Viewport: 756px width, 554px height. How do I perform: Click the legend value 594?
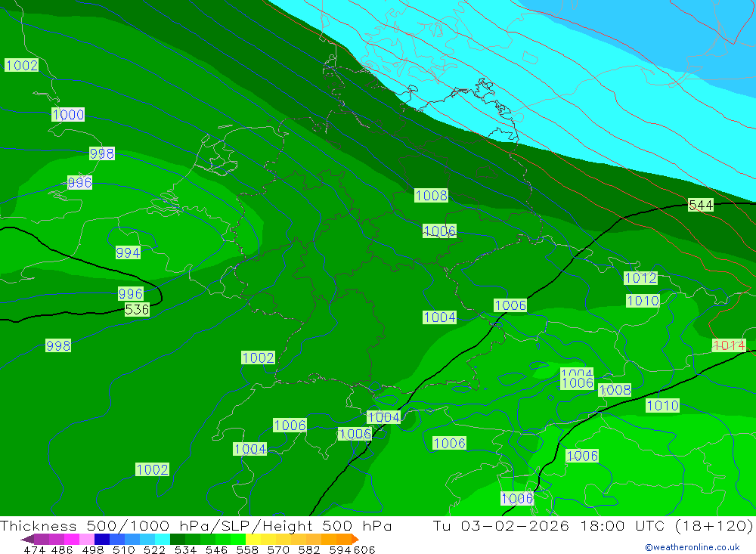click(x=340, y=549)
